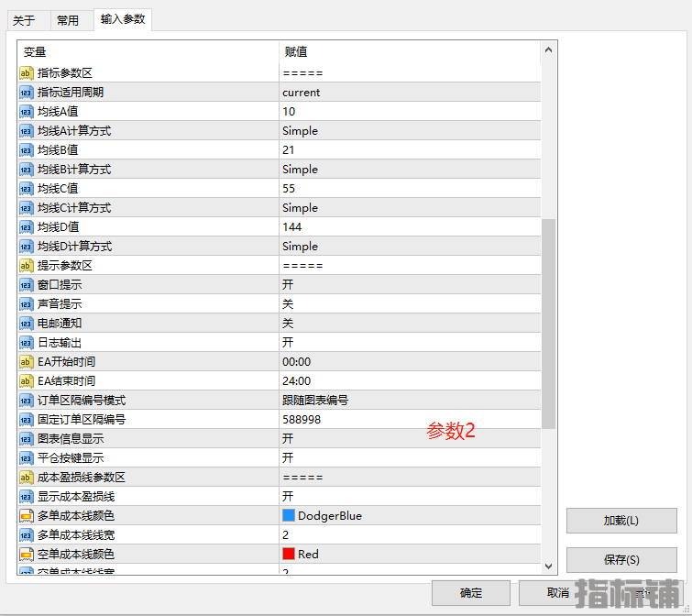Click the 123 icon beside 均线C计算方式
This screenshot has height=616, width=692.
26,207
